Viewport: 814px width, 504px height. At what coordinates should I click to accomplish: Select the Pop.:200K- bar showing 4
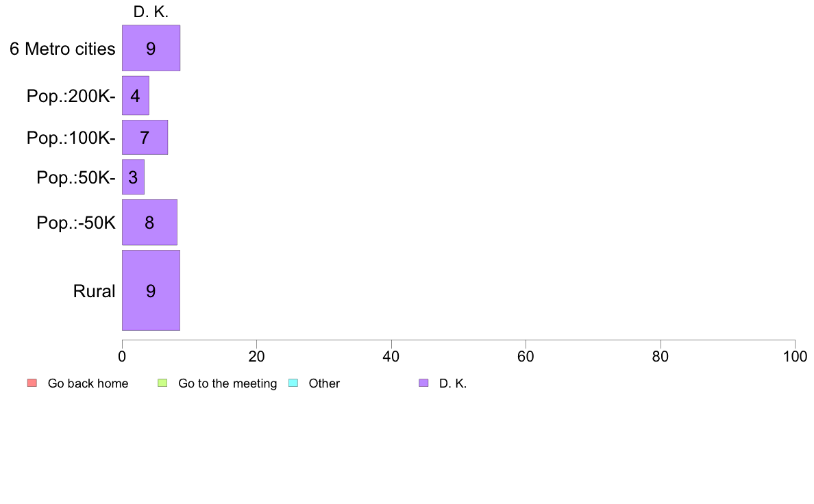pos(136,95)
